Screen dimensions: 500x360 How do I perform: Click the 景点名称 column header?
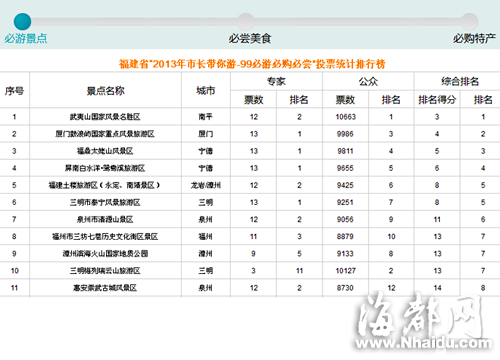106,91
